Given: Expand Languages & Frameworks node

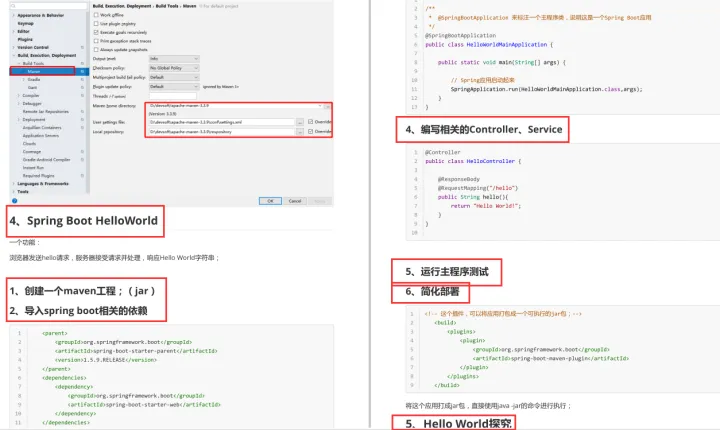Looking at the screenshot, I should [13, 184].
